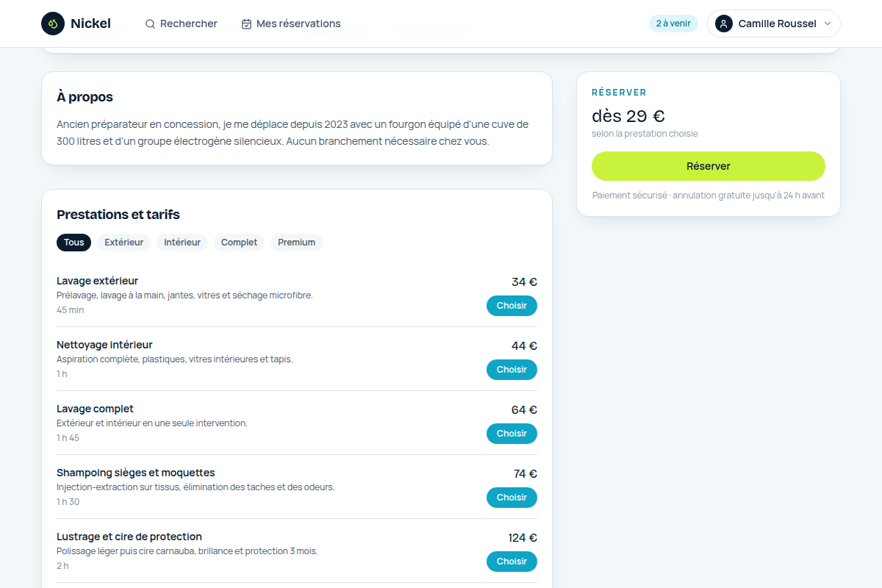Click the 'Nettoyage intérieur' title
The height and width of the screenshot is (588, 882).
tap(104, 345)
